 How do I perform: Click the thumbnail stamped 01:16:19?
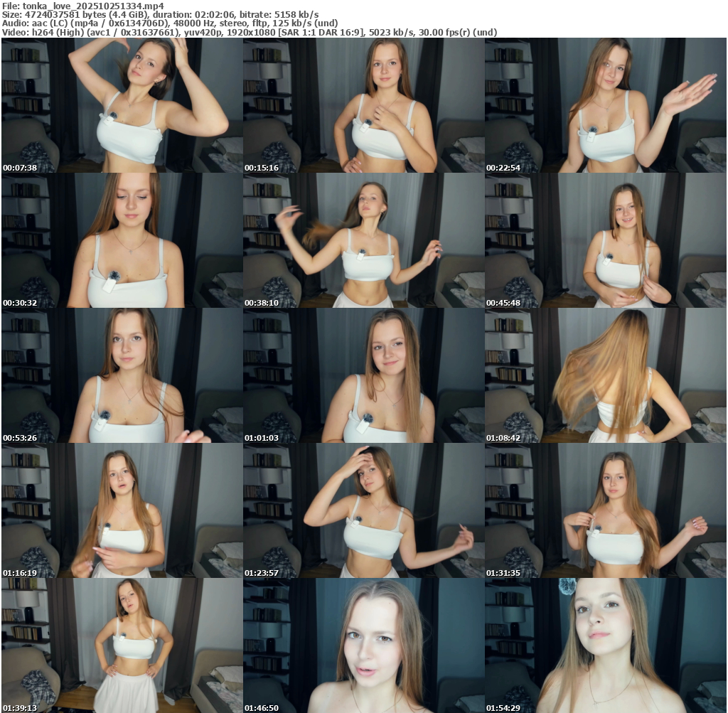click(122, 510)
